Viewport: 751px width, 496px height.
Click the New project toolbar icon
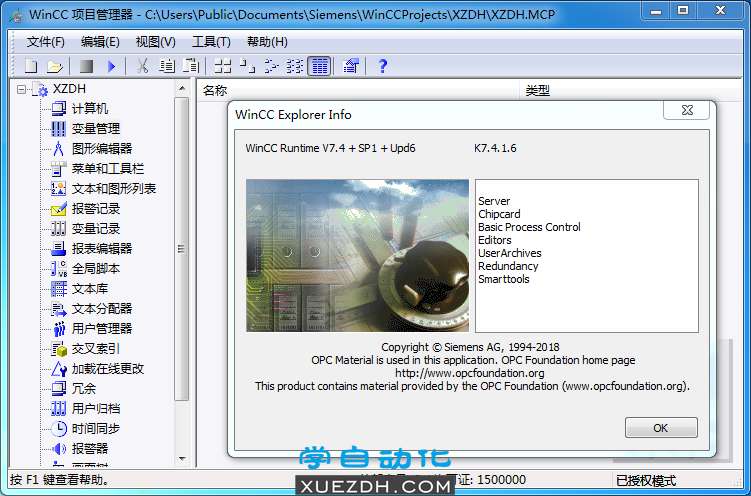(31, 66)
